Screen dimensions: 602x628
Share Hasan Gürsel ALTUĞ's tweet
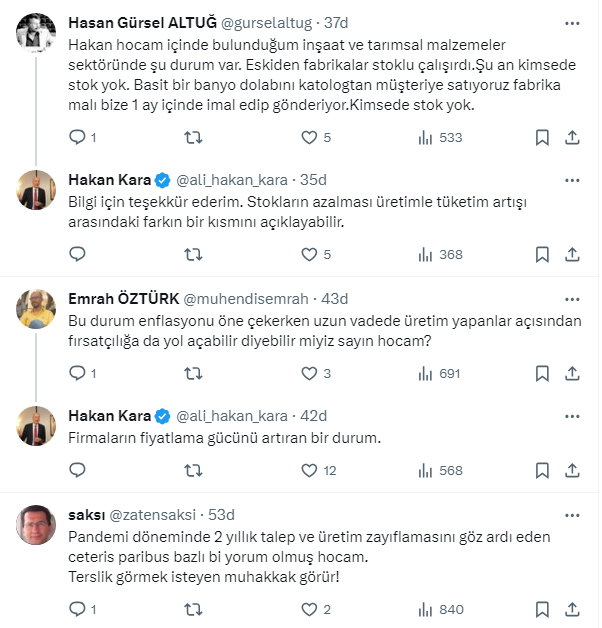tap(571, 137)
